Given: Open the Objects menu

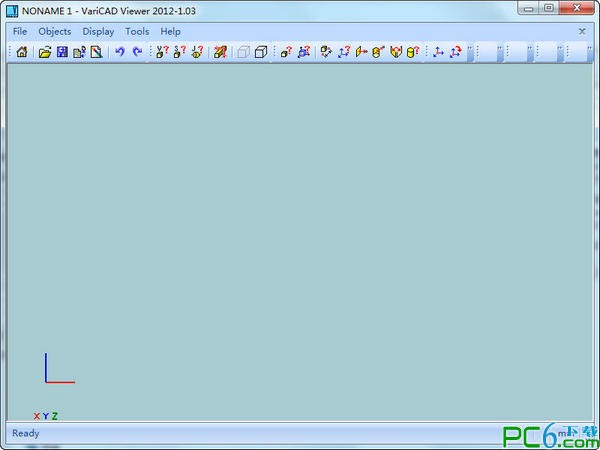Looking at the screenshot, I should [x=55, y=31].
